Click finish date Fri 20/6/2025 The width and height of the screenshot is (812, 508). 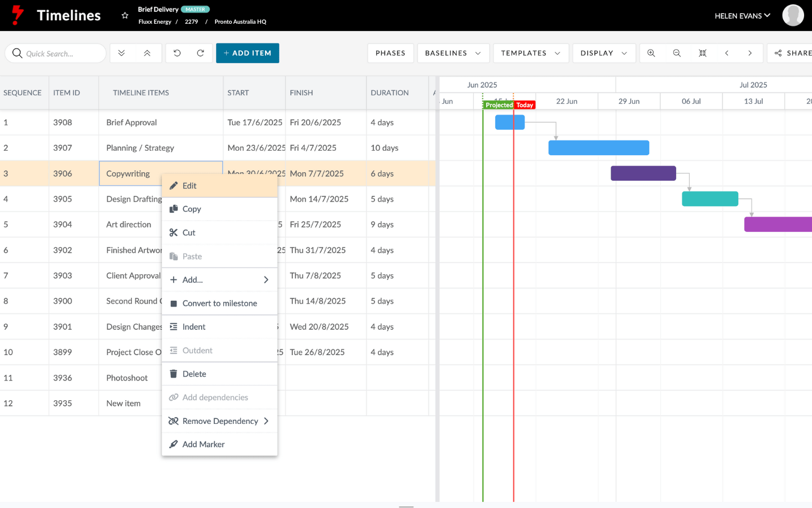pyautogui.click(x=315, y=122)
